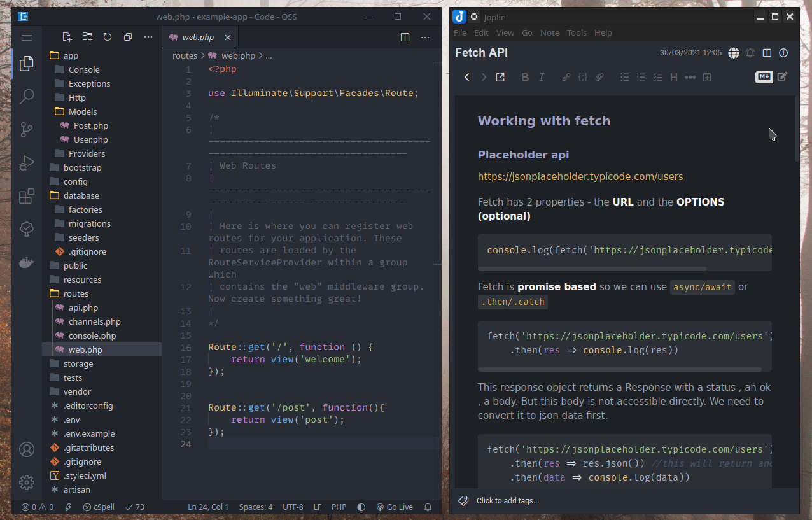Open Accounts menu in activity bar
Image resolution: width=812 pixels, height=520 pixels.
point(27,449)
